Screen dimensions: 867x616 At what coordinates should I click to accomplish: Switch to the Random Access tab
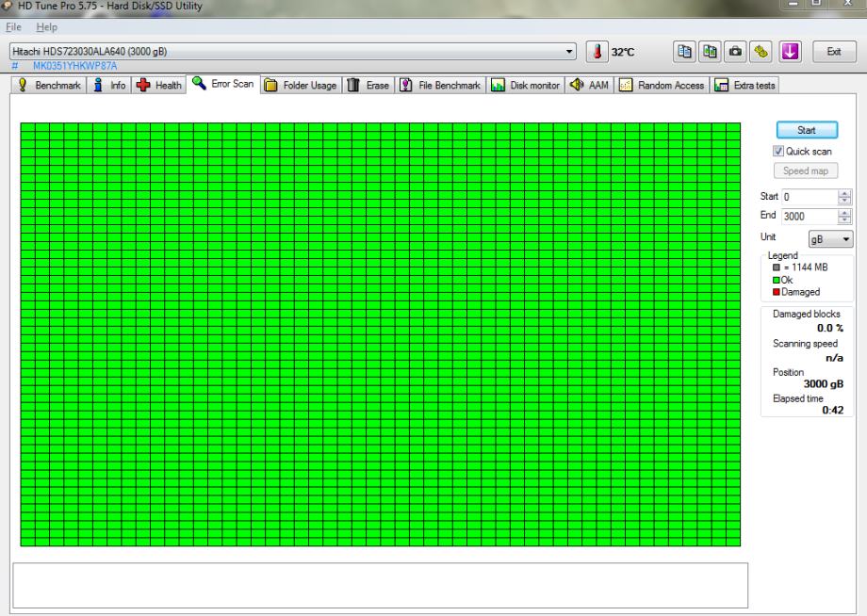tap(662, 85)
